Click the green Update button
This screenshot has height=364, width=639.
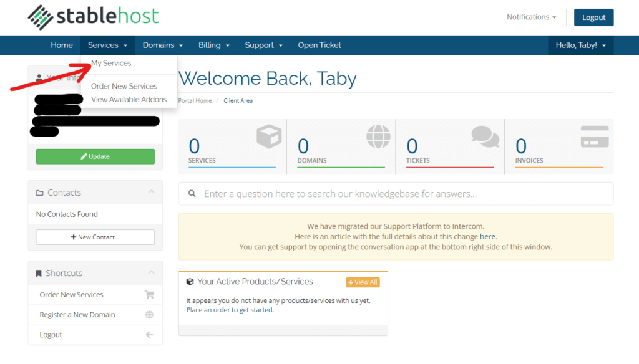[x=95, y=156]
